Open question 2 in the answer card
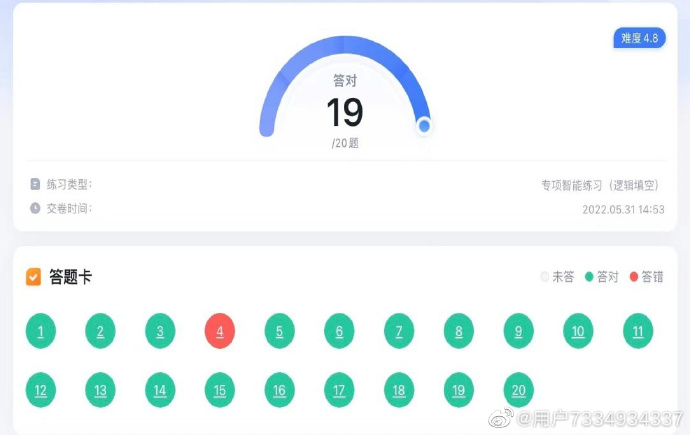 (100, 331)
